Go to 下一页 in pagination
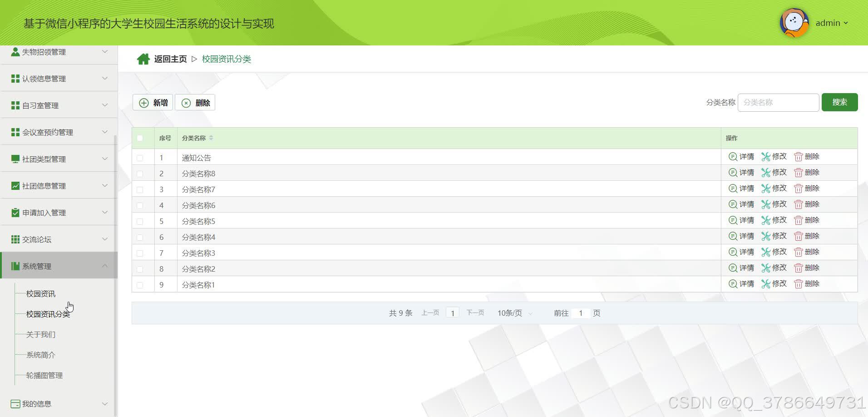The width and height of the screenshot is (868, 417). point(475,313)
